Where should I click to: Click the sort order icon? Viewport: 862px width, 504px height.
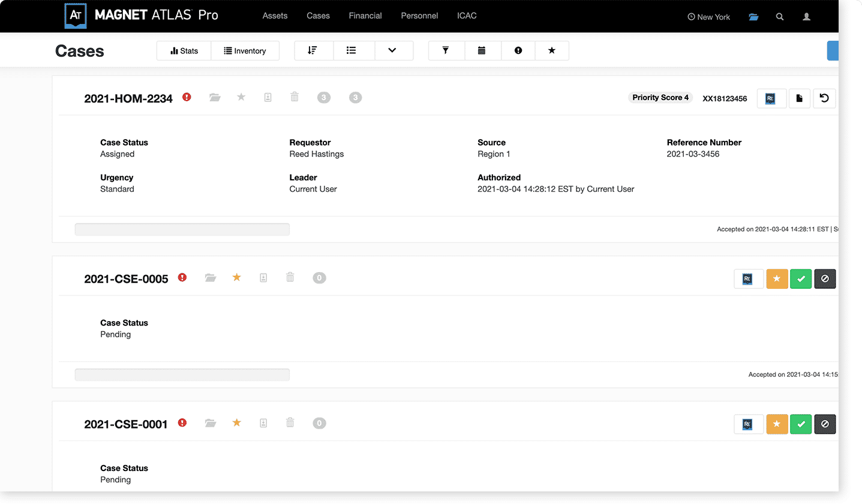(x=313, y=50)
